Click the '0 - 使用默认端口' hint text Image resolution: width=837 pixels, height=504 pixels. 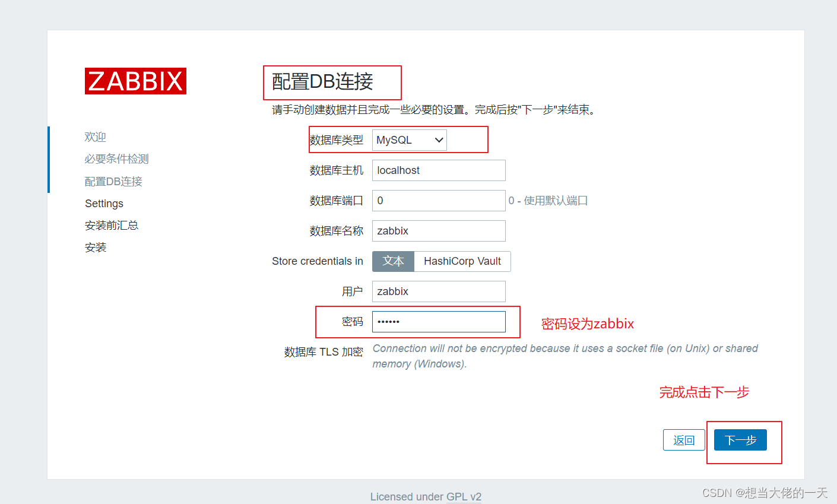click(548, 201)
